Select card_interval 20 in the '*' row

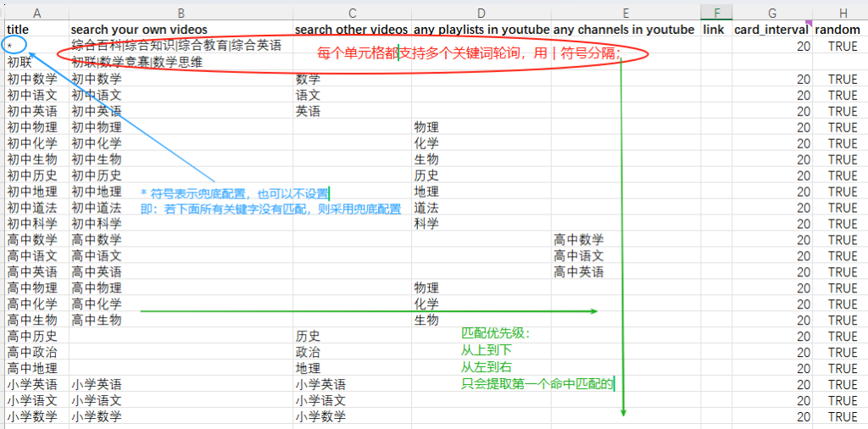pos(773,47)
